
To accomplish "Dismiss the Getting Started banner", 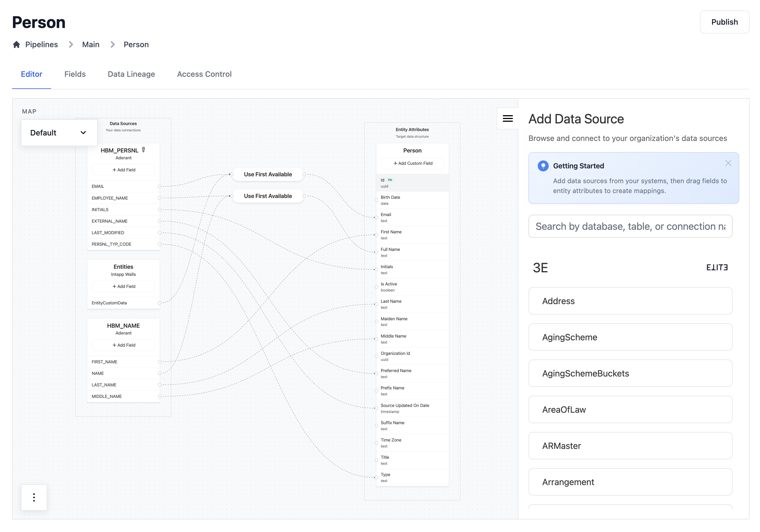I will pos(728,163).
